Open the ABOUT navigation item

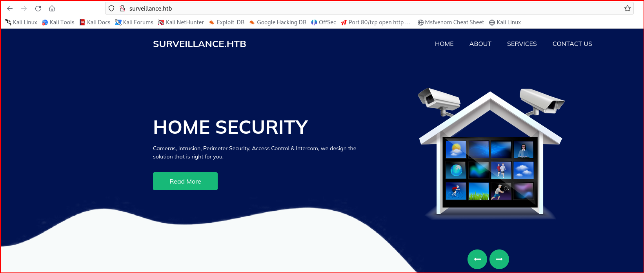pyautogui.click(x=480, y=44)
